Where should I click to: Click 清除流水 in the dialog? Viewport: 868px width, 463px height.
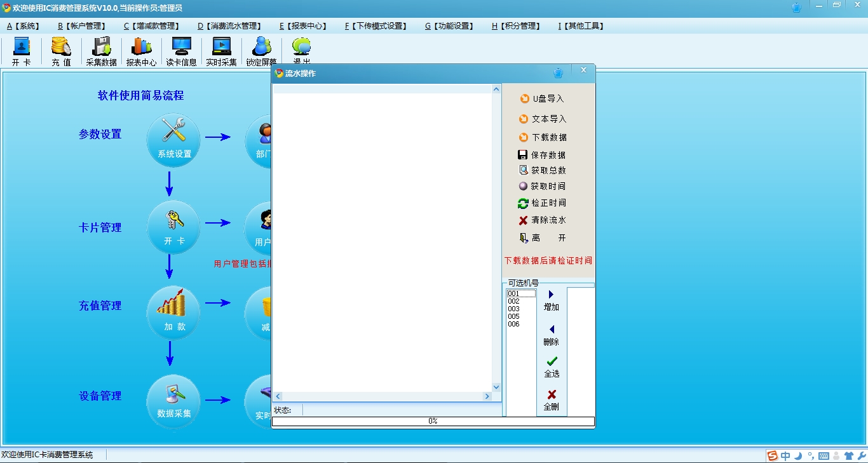coord(542,220)
